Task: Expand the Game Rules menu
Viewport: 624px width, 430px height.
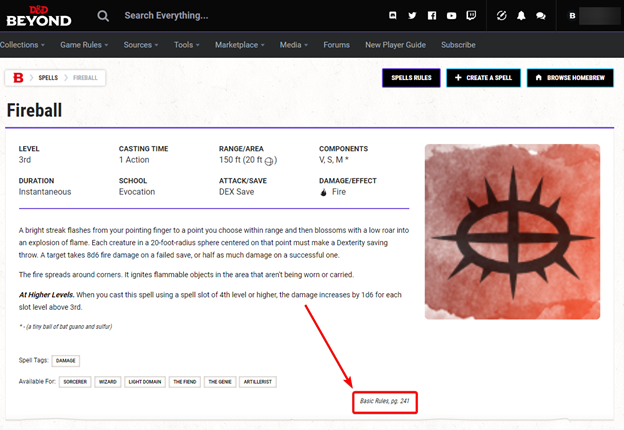Action: click(x=84, y=45)
